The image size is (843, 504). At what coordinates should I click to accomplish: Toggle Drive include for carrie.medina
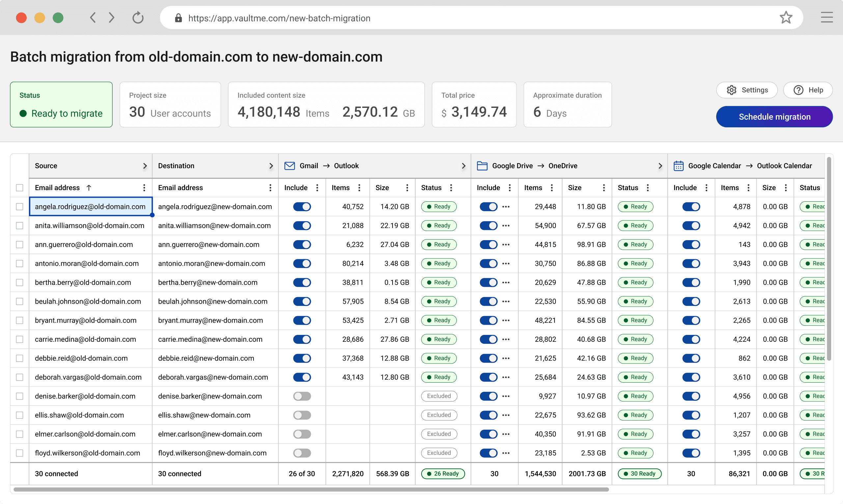pos(488,339)
